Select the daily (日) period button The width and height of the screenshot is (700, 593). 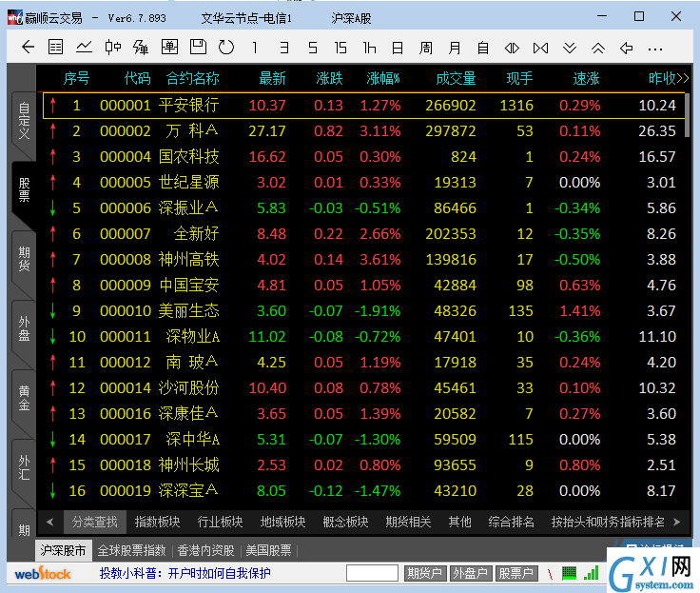(398, 48)
